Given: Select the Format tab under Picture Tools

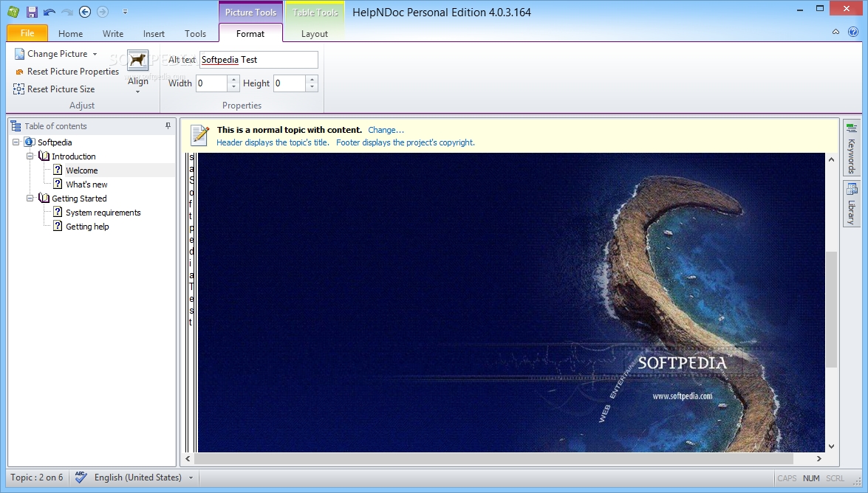Looking at the screenshot, I should click(x=250, y=34).
